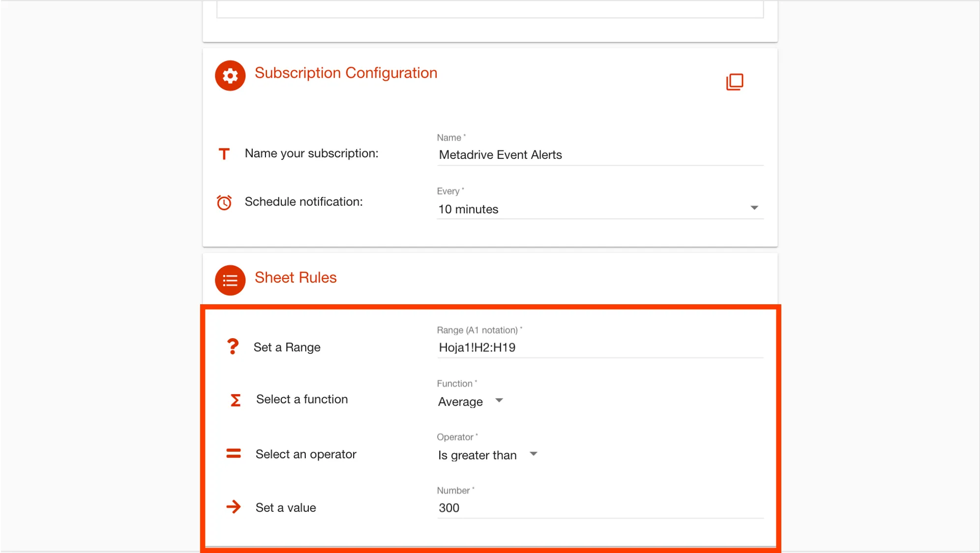
Task: Click the Sheet Rules list icon
Action: point(230,280)
